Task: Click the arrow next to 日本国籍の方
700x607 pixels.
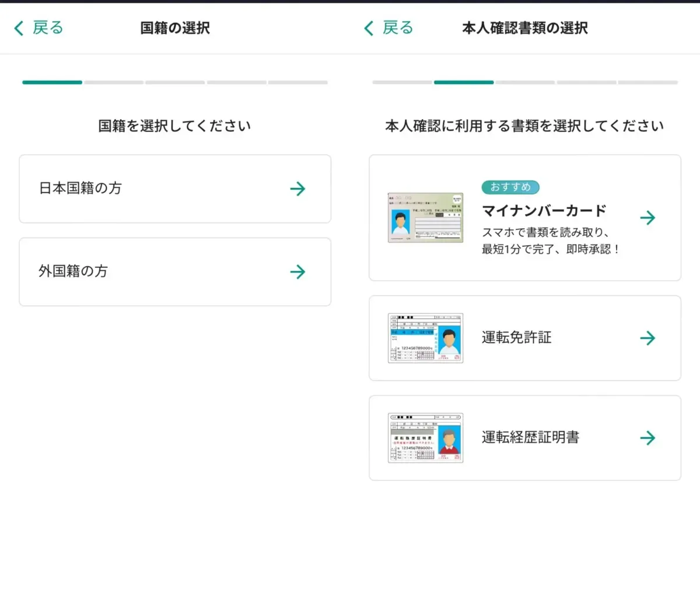Action: pos(297,189)
